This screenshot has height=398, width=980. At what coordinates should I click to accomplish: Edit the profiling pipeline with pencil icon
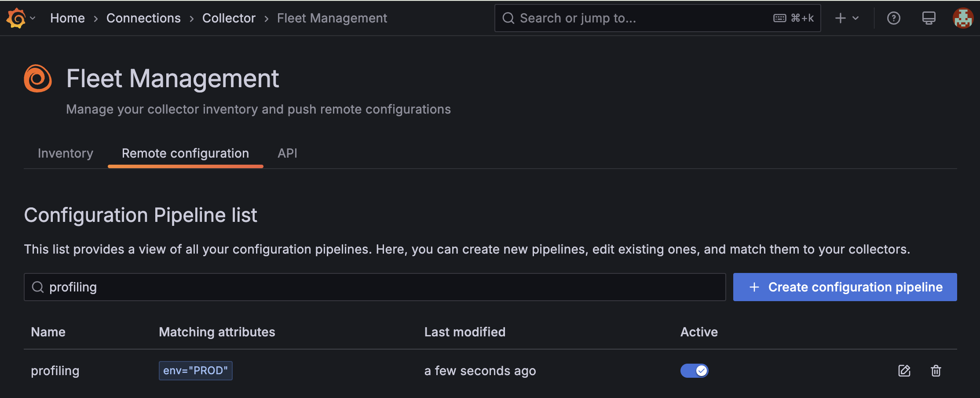click(904, 371)
